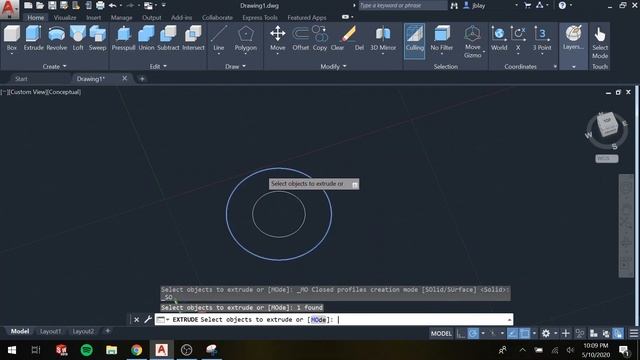Open the Move Gizmo dropdown arrow
Viewport: 640px width, 360px height.
(x=484, y=52)
